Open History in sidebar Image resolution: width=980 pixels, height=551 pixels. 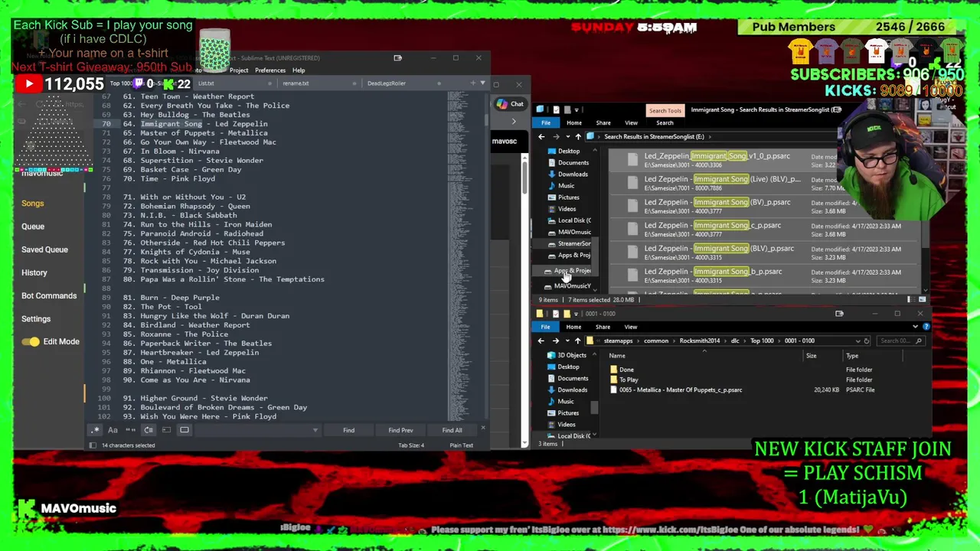34,272
